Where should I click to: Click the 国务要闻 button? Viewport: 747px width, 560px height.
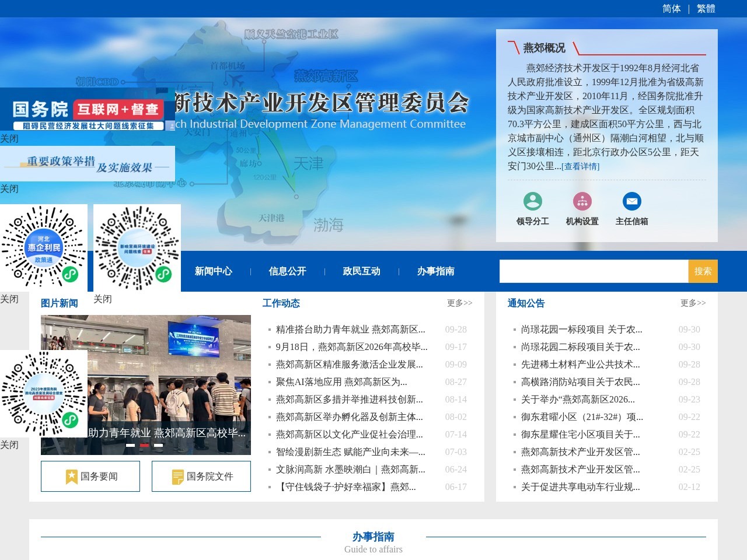(90, 477)
